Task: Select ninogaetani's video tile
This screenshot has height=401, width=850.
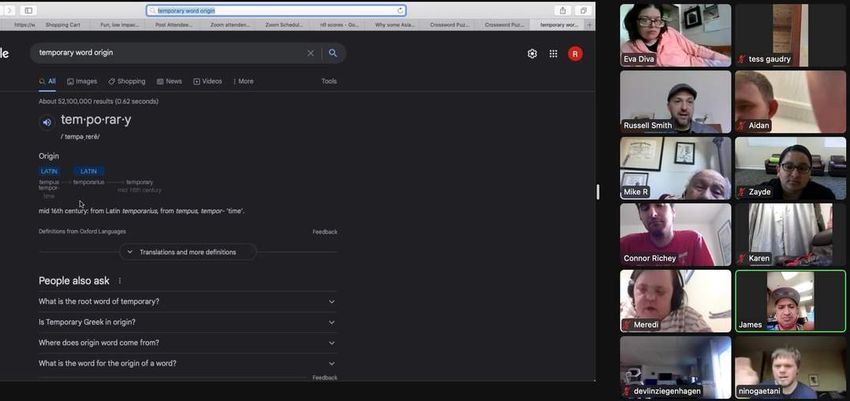Action: [x=790, y=367]
